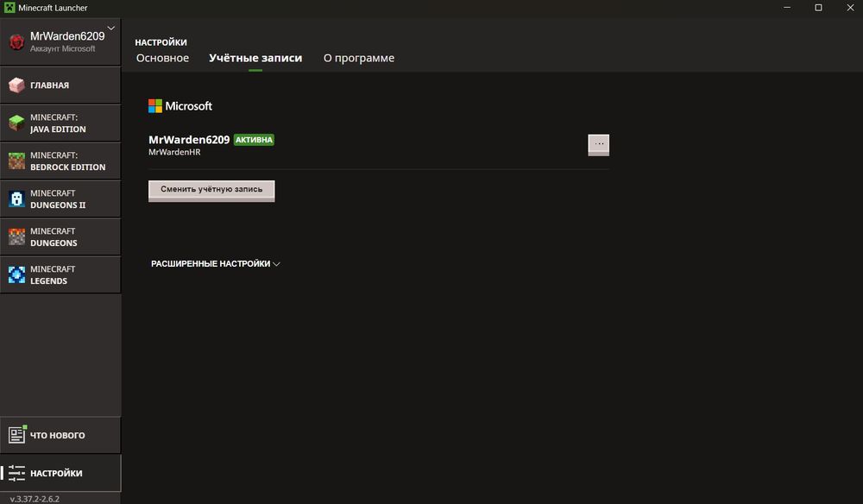The width and height of the screenshot is (863, 504).
Task: Click the MrWarden6209 account name in list
Action: pyautogui.click(x=189, y=140)
